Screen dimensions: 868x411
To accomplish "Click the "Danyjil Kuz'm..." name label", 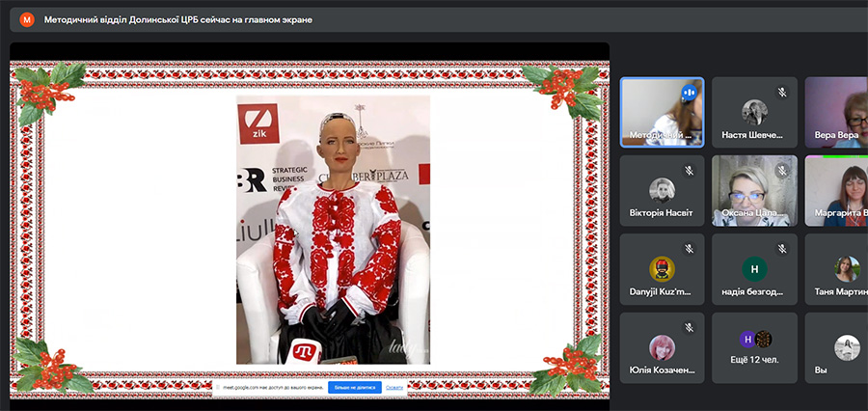I will (660, 291).
